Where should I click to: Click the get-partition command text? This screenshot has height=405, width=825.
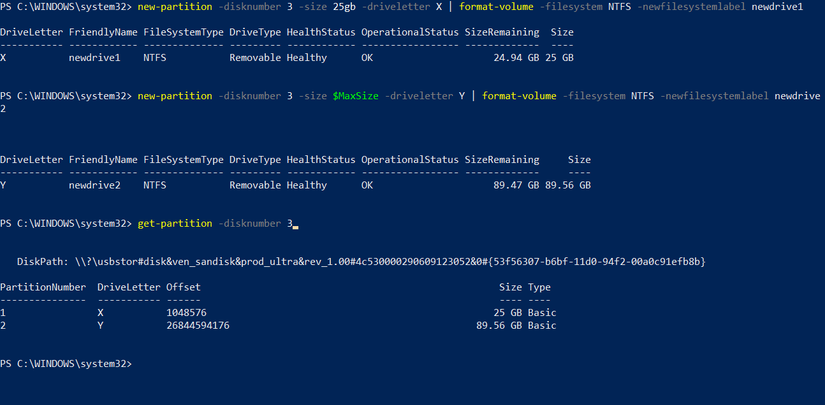point(174,223)
